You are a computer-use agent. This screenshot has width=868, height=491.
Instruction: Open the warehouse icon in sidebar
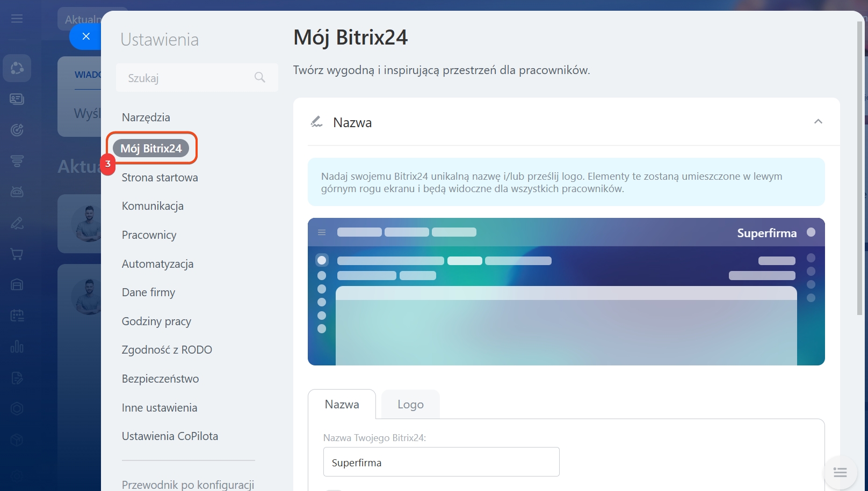(17, 284)
